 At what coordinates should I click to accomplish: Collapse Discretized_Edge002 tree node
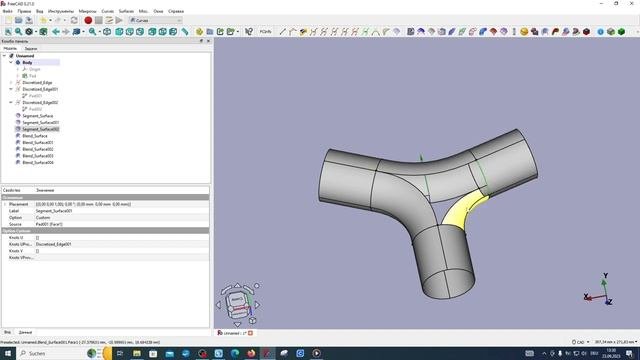(11, 102)
